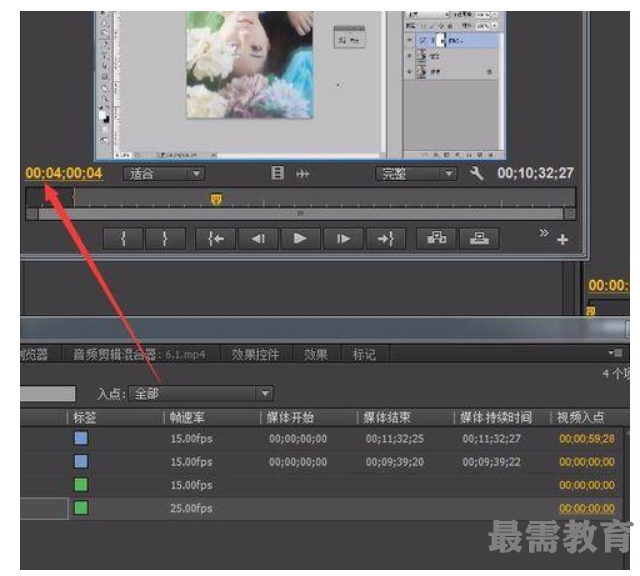Open monitor settings wrench icon

pos(476,173)
